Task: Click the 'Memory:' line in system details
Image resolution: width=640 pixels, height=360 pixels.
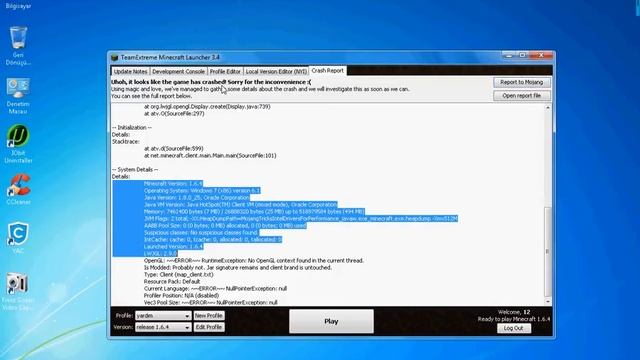Action: click(254, 211)
